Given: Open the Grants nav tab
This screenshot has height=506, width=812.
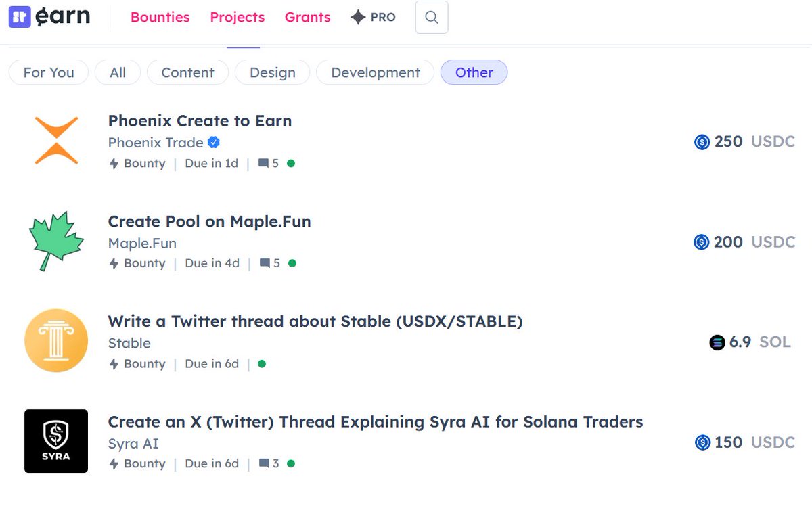Looking at the screenshot, I should point(308,18).
